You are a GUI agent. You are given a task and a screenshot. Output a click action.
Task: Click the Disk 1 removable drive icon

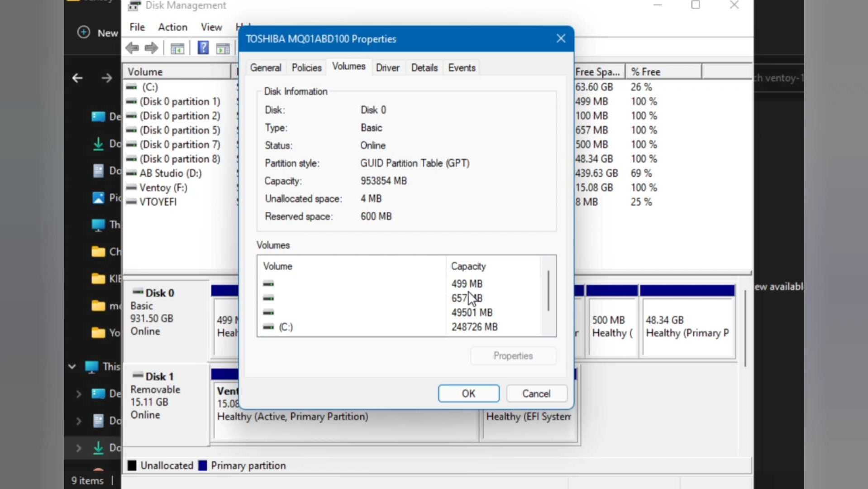pyautogui.click(x=138, y=375)
